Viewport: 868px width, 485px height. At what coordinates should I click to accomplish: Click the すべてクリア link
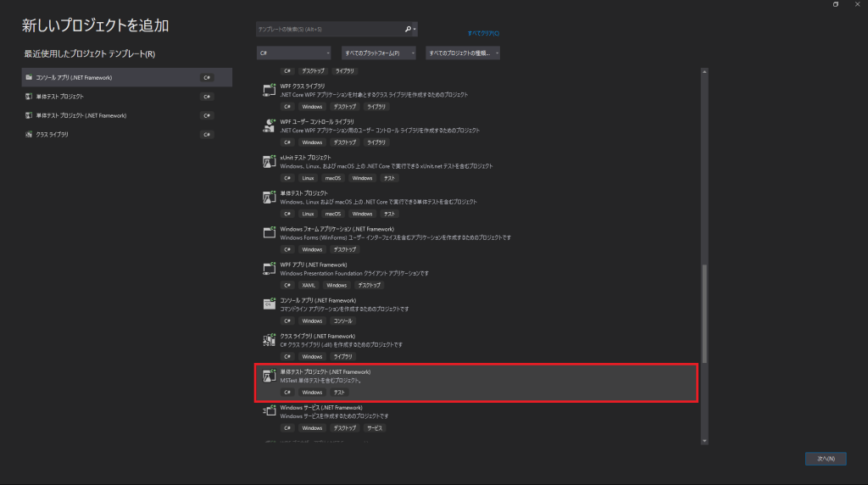point(483,33)
